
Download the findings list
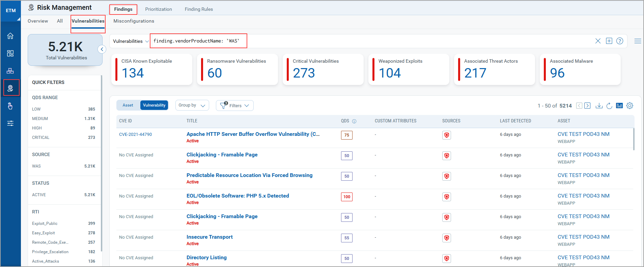pos(599,106)
